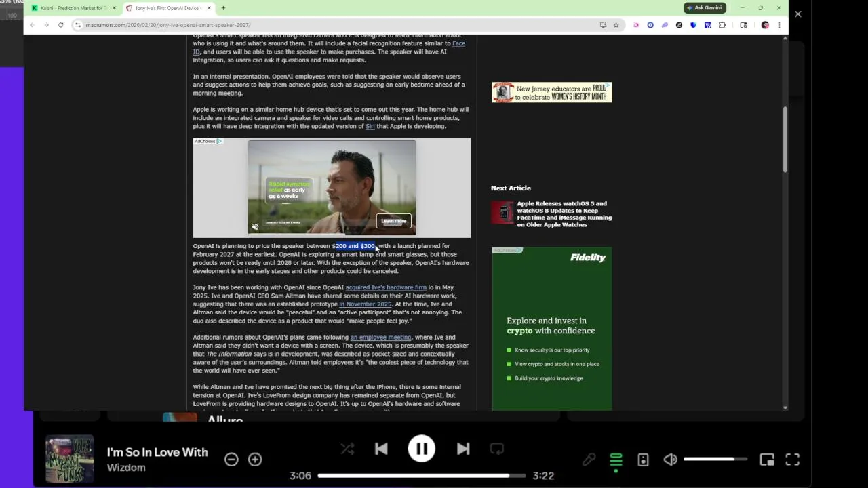This screenshot has height=488, width=868.
Task: Close the Kalshi tab
Action: pos(114,8)
